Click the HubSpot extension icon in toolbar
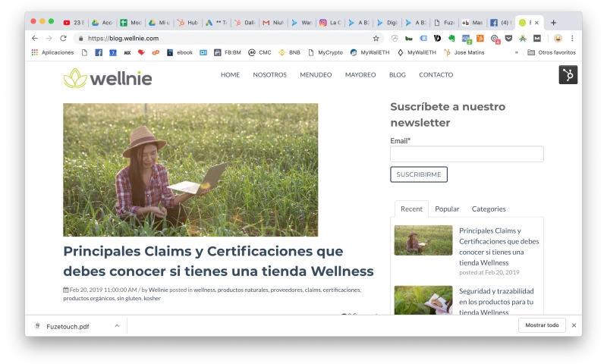 coord(480,38)
